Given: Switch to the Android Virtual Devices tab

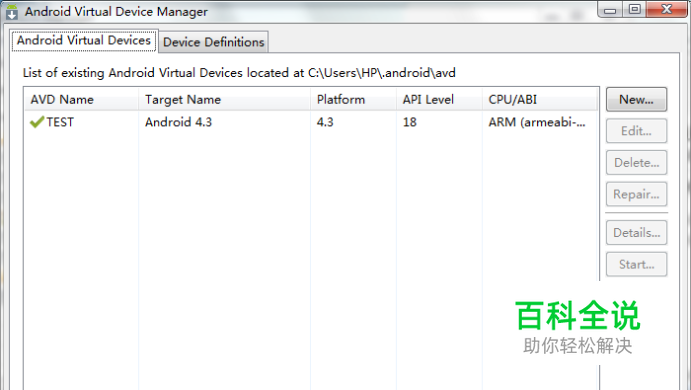Looking at the screenshot, I should [x=84, y=41].
